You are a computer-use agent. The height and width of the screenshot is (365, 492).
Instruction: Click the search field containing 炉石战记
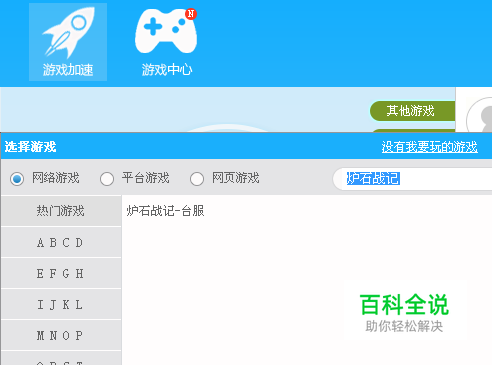[x=412, y=179]
